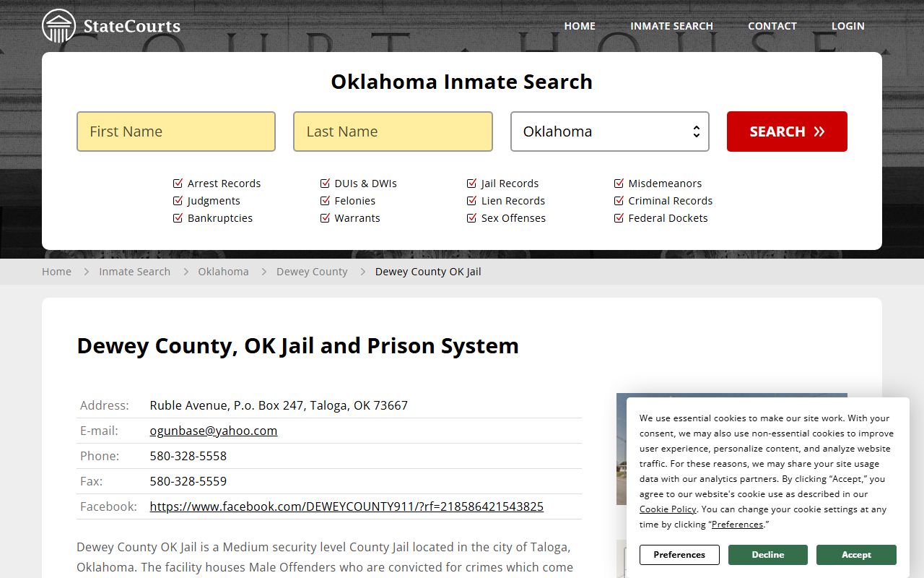This screenshot has width=924, height=578.
Task: Open the DEWEYCOUNTY911 Facebook URL link
Action: pyautogui.click(x=346, y=506)
